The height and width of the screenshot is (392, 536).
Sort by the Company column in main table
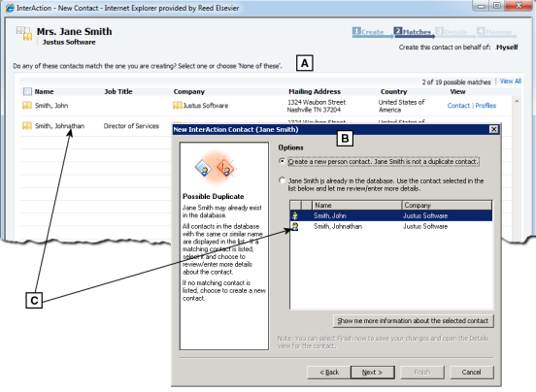[x=188, y=91]
